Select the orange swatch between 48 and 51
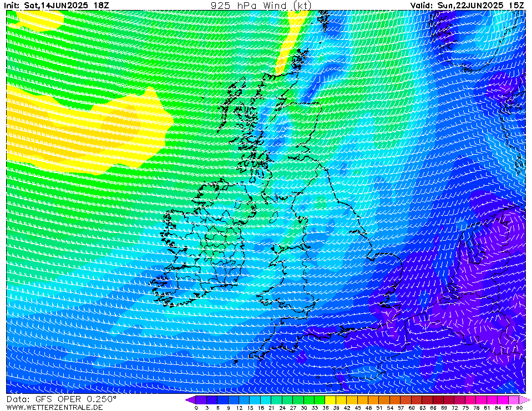This screenshot has height=411, width=532. (x=373, y=400)
